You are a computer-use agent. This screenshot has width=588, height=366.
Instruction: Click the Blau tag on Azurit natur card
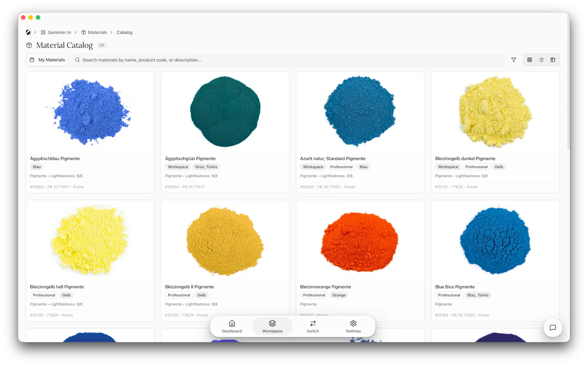click(x=363, y=167)
